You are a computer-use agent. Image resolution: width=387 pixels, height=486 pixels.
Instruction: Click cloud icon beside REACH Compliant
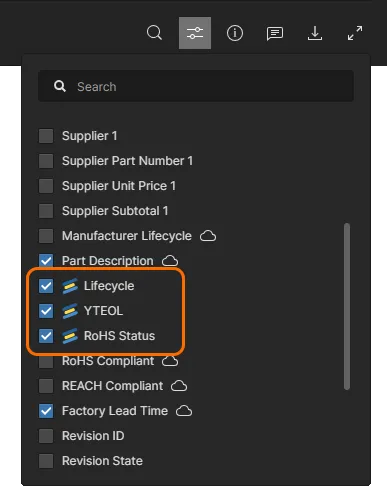click(x=179, y=386)
